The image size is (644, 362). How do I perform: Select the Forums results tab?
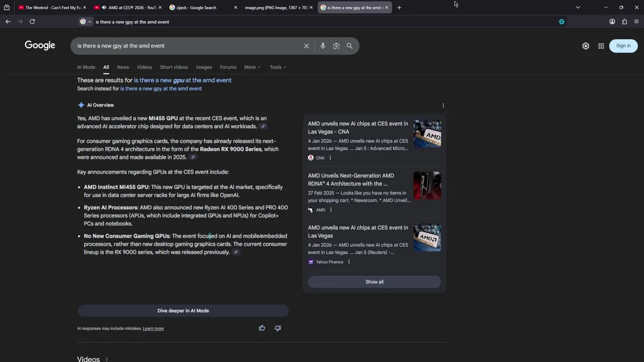click(228, 67)
